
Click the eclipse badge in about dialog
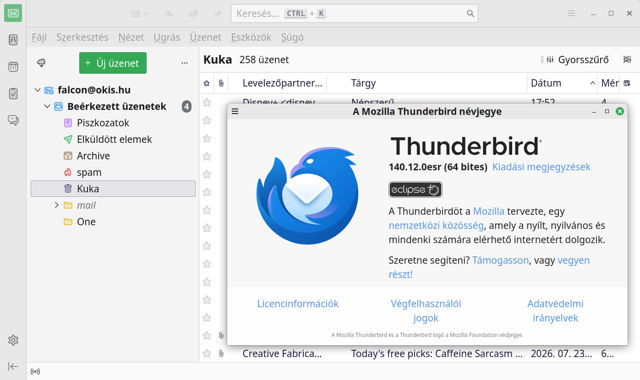pos(415,189)
